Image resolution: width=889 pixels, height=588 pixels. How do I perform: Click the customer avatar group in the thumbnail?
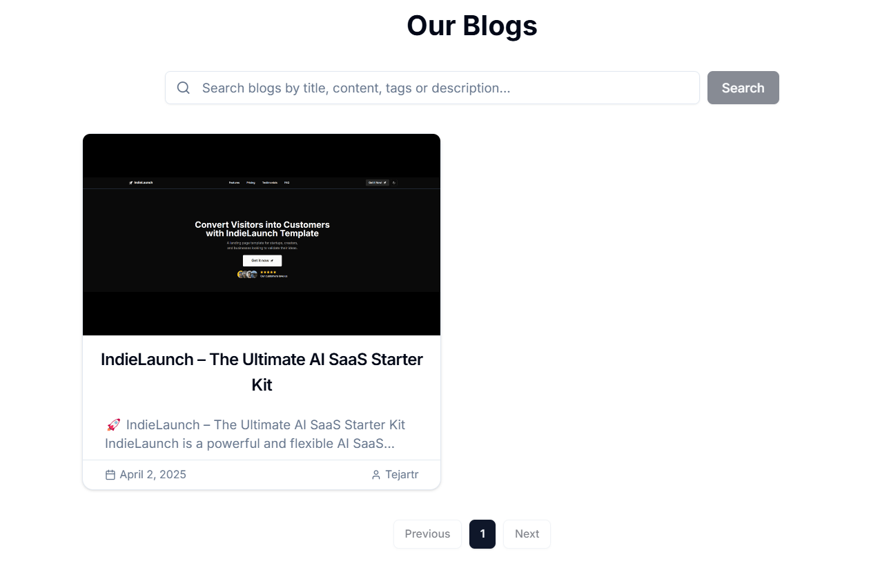point(247,274)
